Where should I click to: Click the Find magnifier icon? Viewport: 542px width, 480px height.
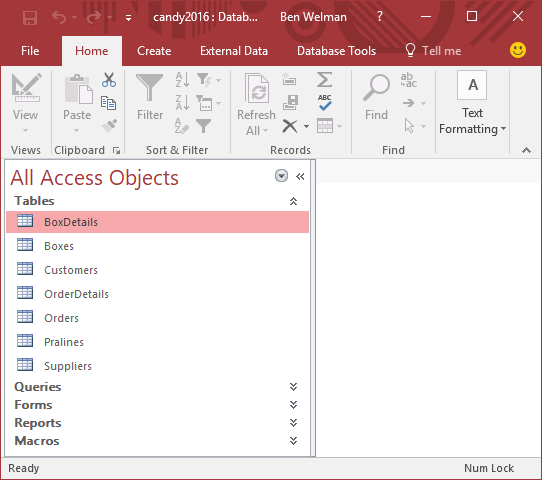click(x=376, y=87)
